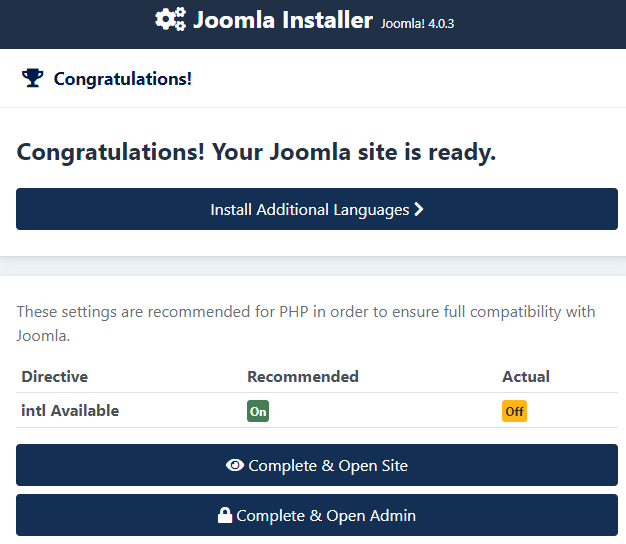This screenshot has height=544, width=626.
Task: Click the 'Your Joomla site is ready' heading
Action: click(256, 153)
